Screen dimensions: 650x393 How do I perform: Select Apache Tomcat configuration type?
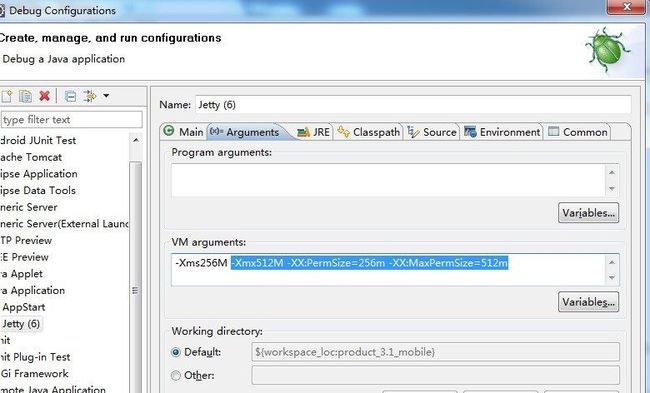[31, 157]
